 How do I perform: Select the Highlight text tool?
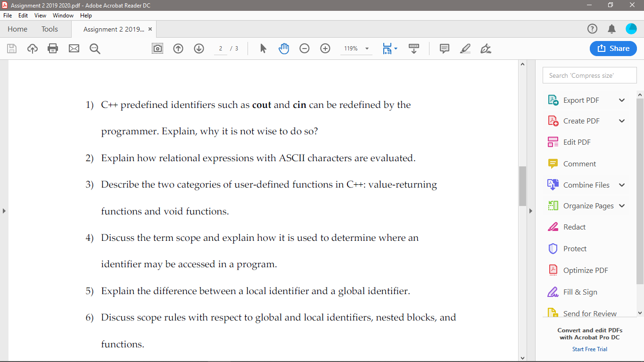click(465, 48)
